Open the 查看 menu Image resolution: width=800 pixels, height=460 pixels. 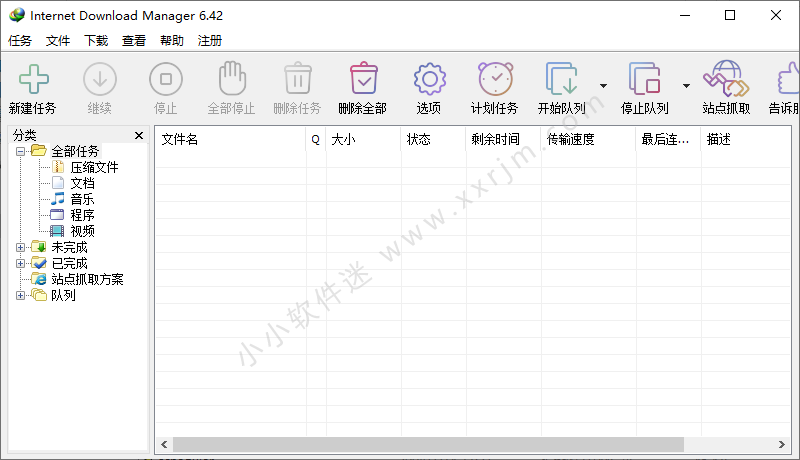(x=134, y=41)
